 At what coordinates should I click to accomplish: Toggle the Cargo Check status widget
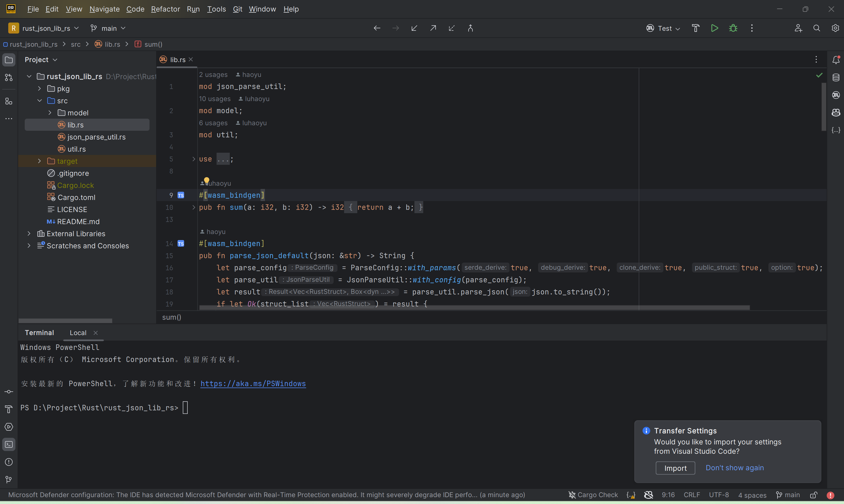pos(593,495)
